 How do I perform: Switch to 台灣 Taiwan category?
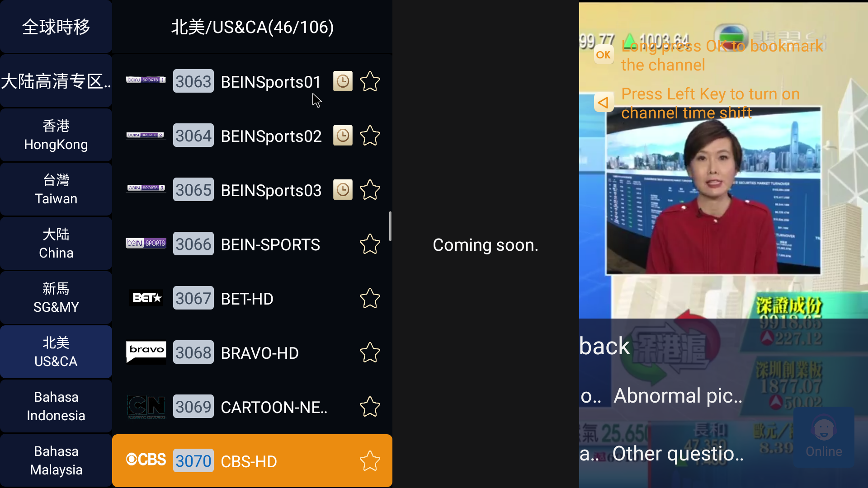click(x=56, y=189)
